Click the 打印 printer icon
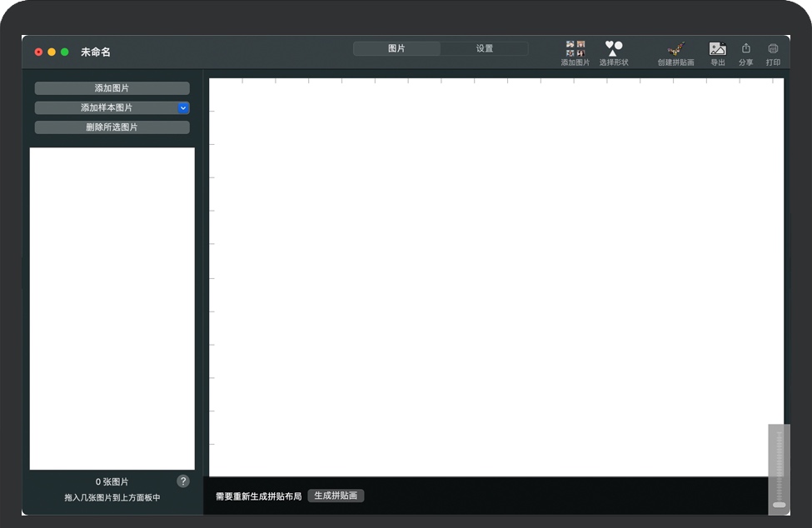The image size is (812, 528). click(x=773, y=49)
